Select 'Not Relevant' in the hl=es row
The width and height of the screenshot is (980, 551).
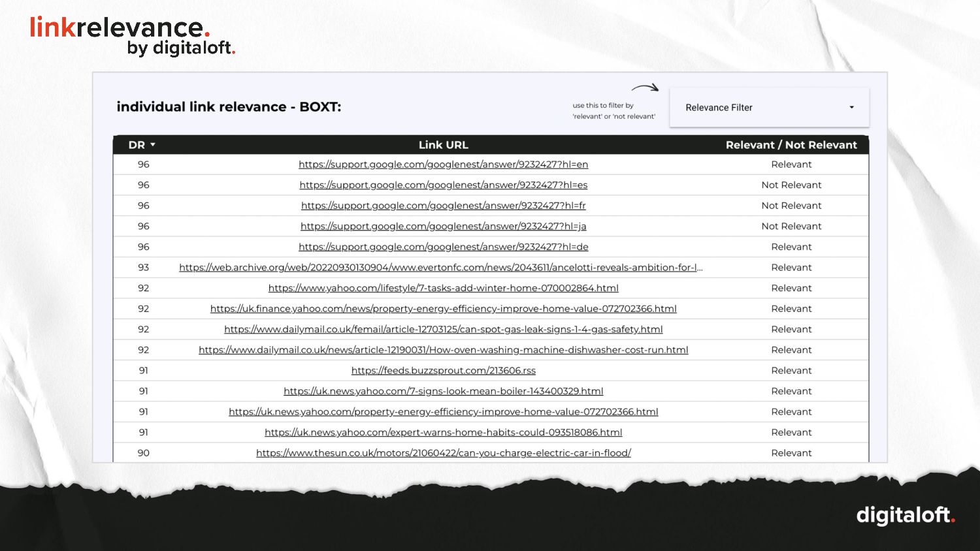791,185
